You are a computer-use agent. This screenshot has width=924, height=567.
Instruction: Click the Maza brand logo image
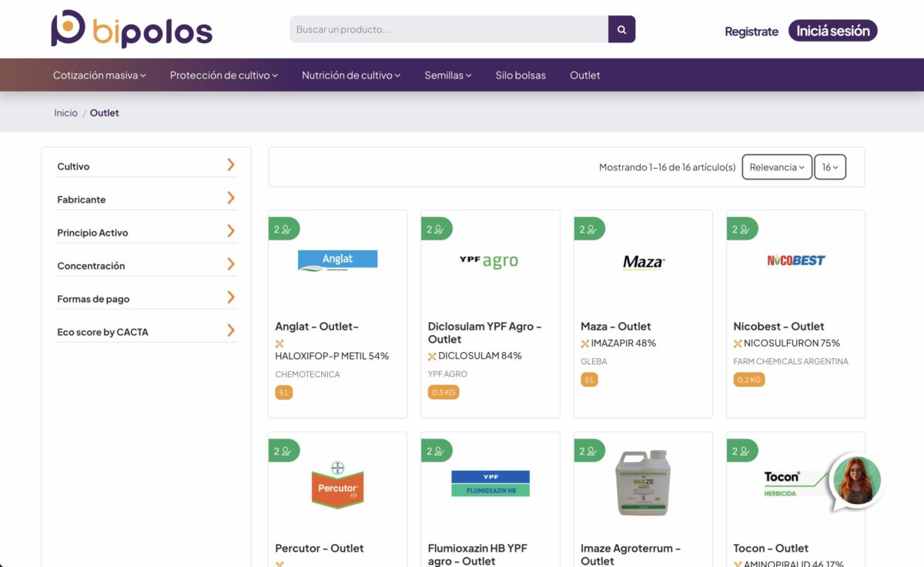click(x=643, y=262)
